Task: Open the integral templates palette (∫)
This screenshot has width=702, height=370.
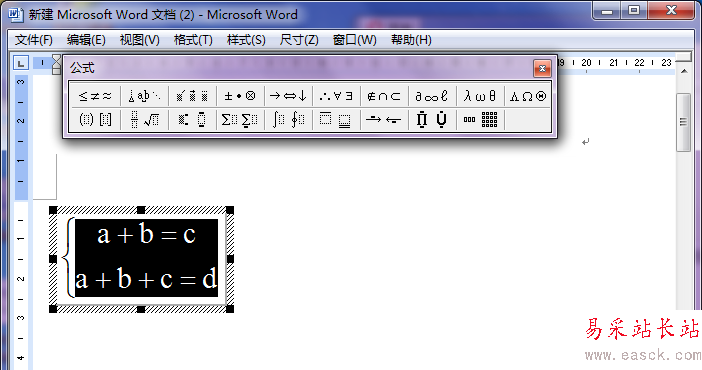Action: pyautogui.click(x=288, y=120)
